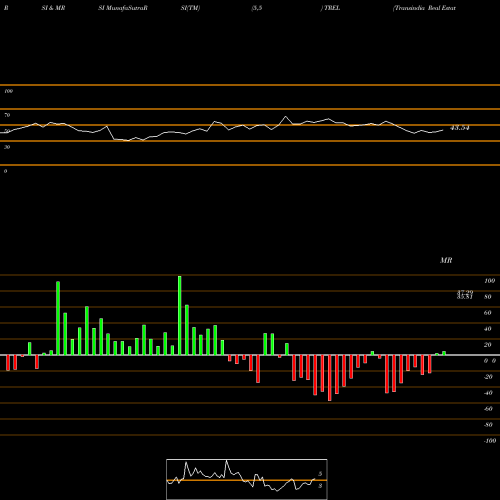Viewport: 500px width, 500px height.
Task: Click the latest RSI value 43.54
Action: 460,128
